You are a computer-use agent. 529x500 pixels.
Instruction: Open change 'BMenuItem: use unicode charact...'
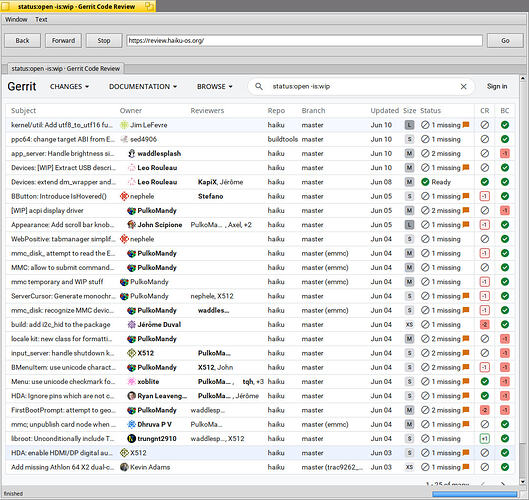coord(63,367)
